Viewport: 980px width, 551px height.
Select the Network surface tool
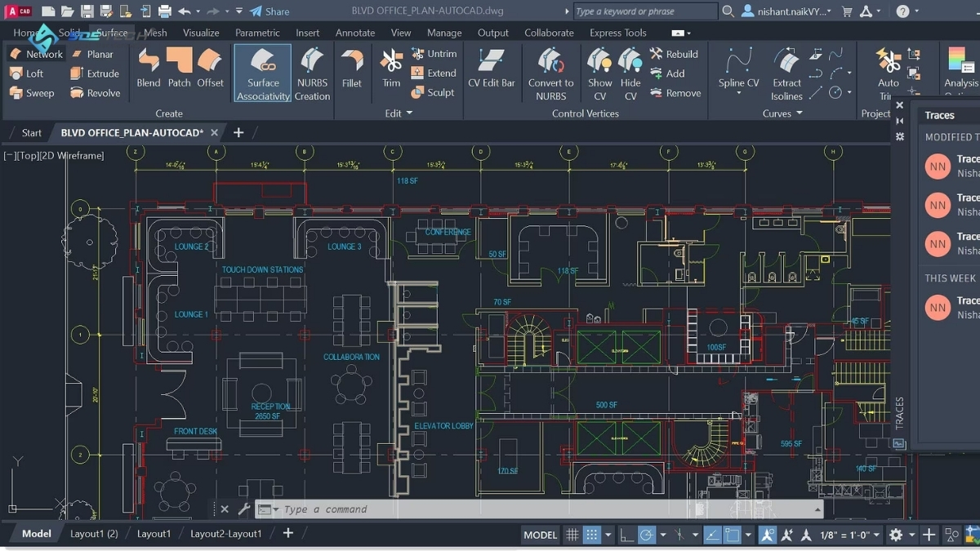click(x=35, y=54)
